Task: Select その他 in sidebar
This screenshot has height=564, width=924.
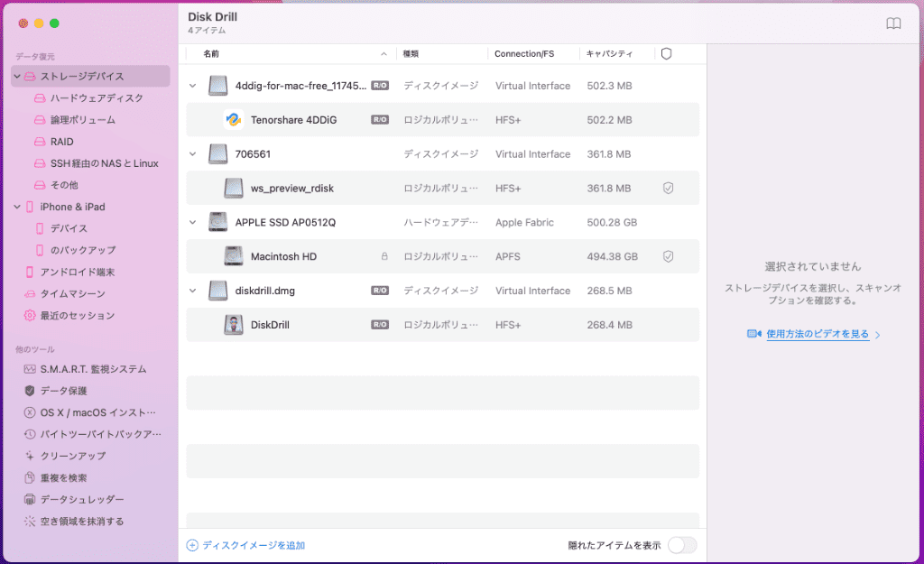Action: coord(64,185)
